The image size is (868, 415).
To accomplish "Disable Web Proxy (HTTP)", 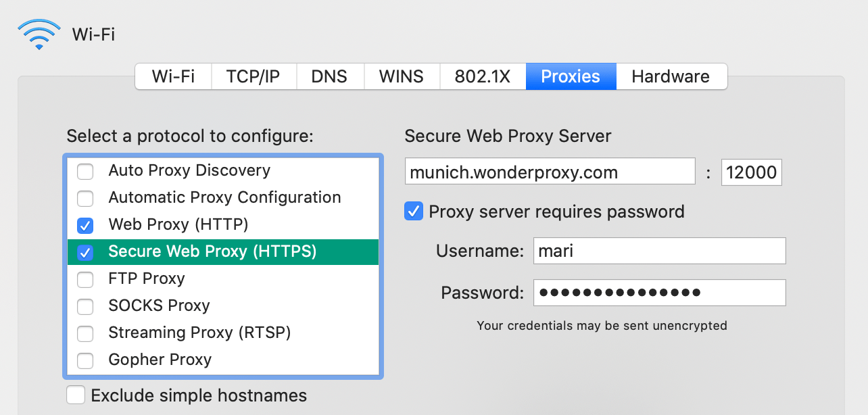I will tap(85, 226).
